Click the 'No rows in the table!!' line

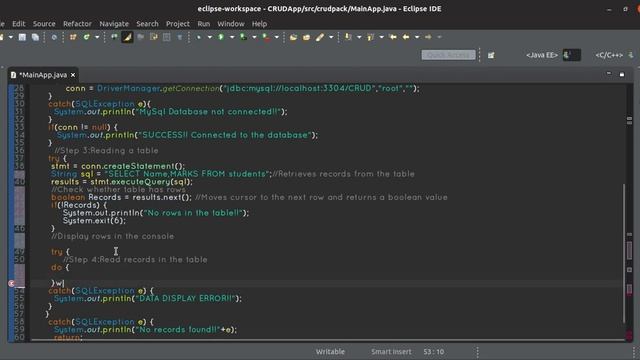click(156, 213)
